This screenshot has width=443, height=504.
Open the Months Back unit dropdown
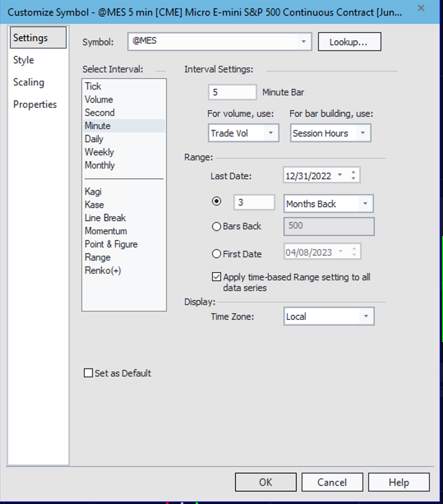click(x=328, y=204)
